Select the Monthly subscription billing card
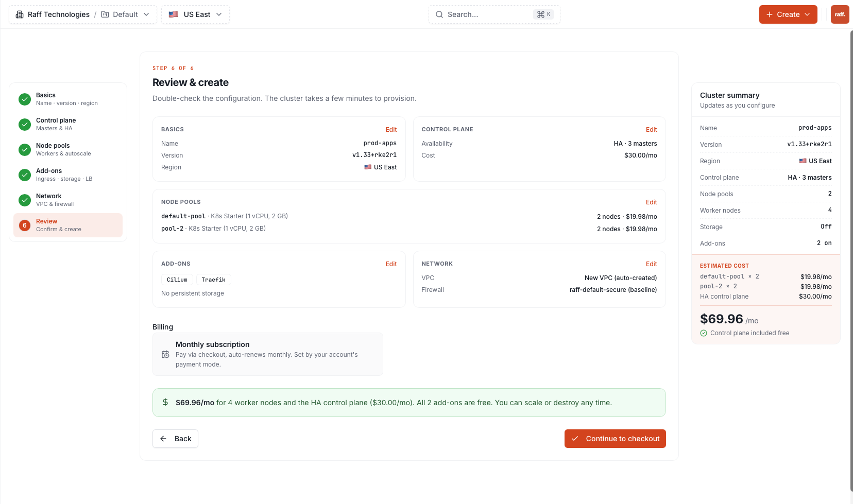 (x=268, y=354)
